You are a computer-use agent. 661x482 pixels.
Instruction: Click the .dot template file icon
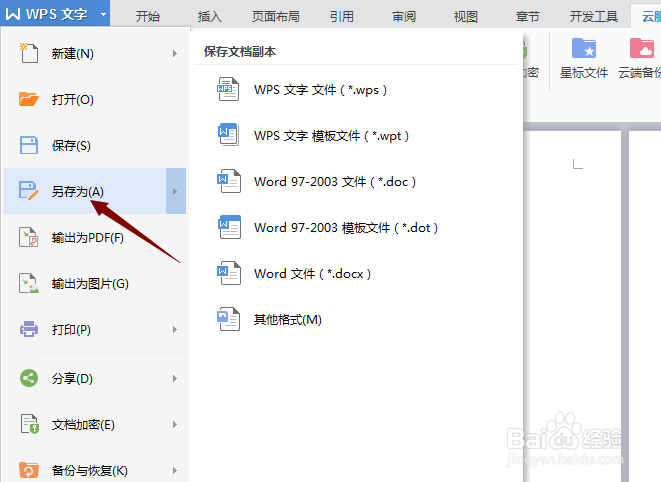tap(229, 227)
